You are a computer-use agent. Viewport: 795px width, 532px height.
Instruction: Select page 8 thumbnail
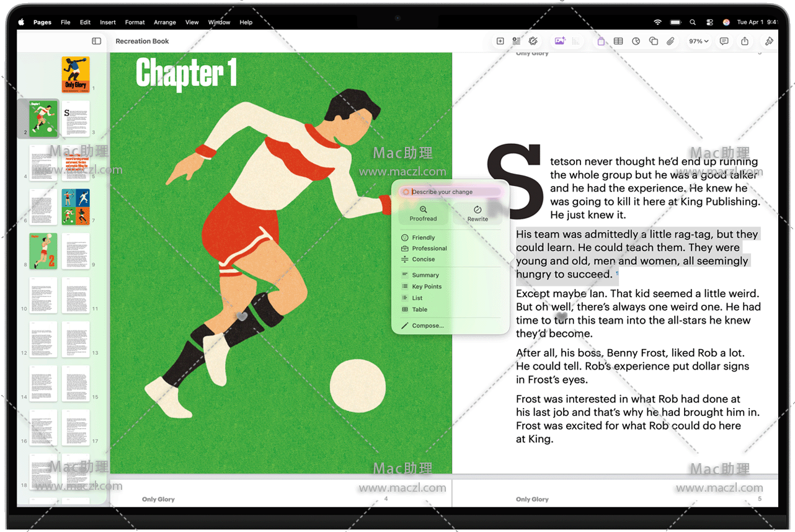pos(43,251)
